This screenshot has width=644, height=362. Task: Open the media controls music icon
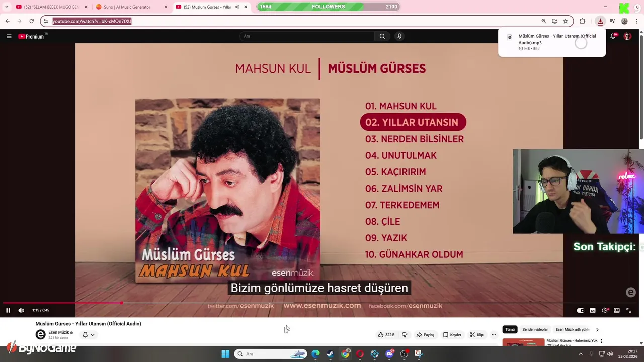point(612,21)
